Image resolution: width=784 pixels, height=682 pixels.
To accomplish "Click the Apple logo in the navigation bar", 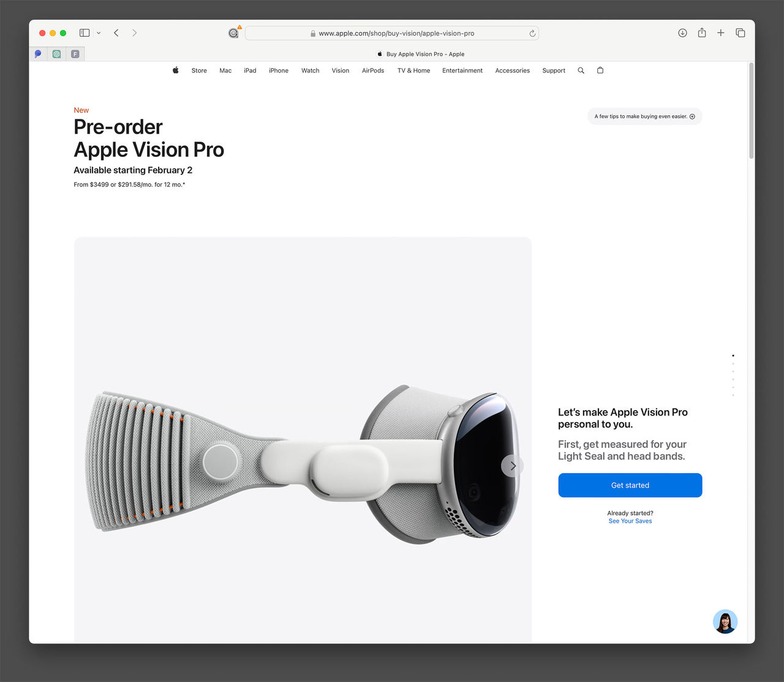I will [175, 70].
